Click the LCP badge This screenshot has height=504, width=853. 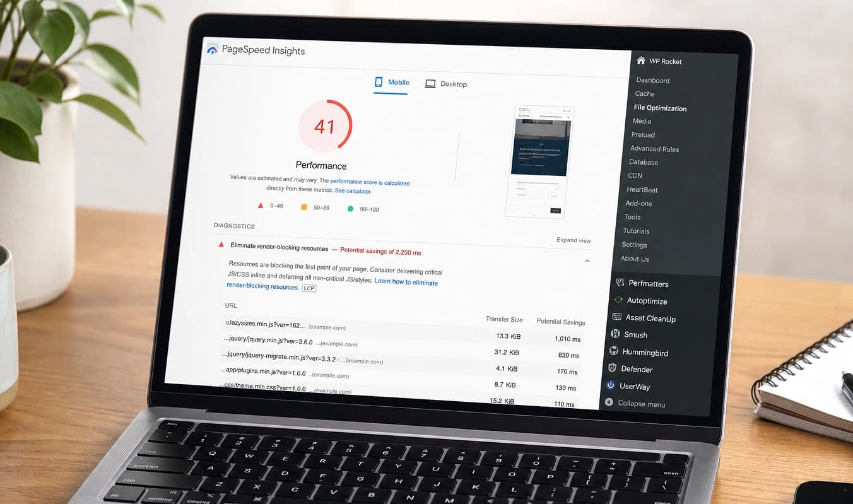(309, 288)
